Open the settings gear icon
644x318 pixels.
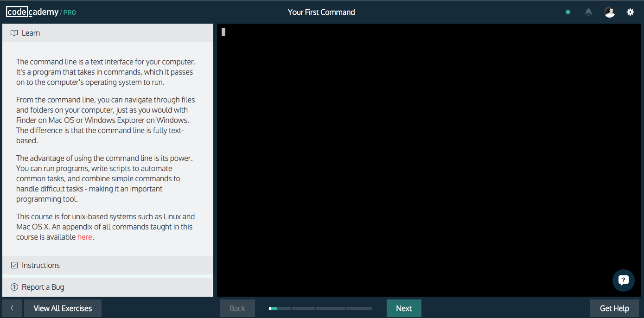[630, 12]
